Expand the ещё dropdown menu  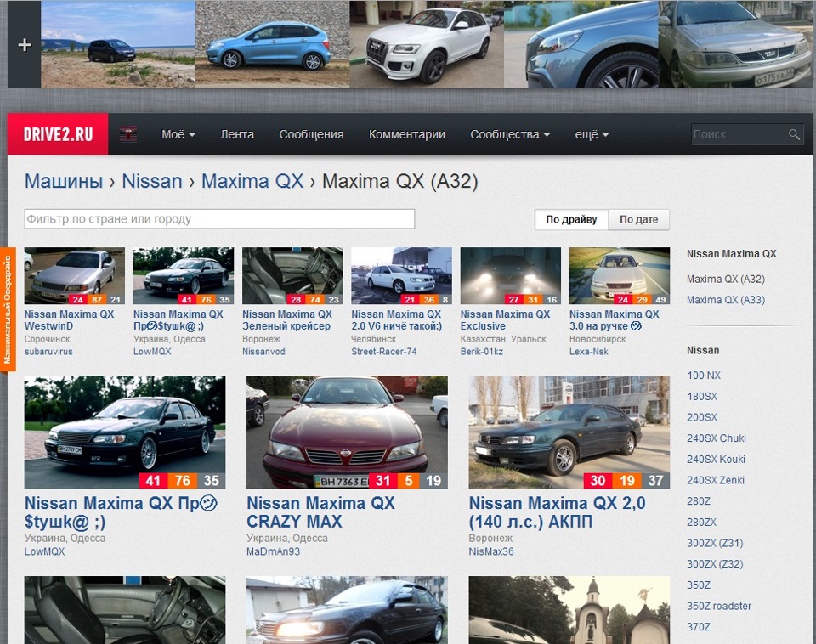[592, 134]
